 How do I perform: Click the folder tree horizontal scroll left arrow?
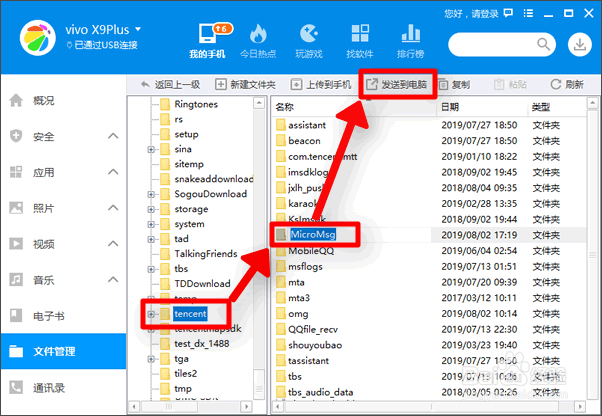(x=134, y=406)
